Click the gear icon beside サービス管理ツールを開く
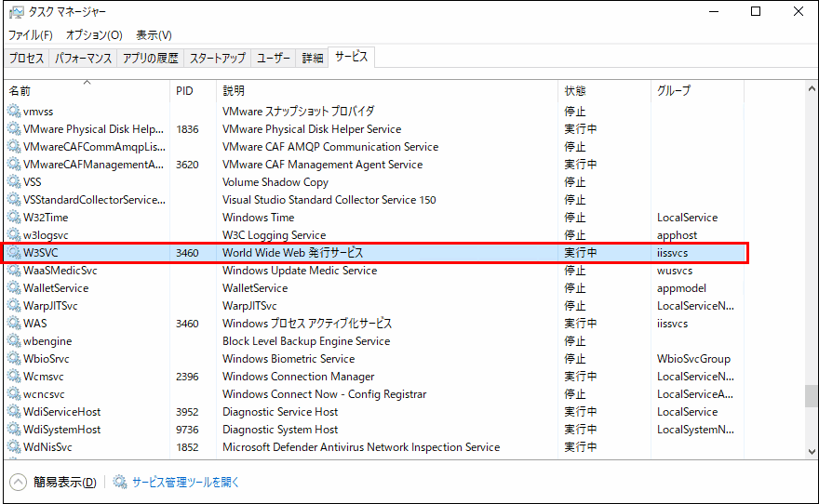This screenshot has width=819, height=504. pos(120,482)
